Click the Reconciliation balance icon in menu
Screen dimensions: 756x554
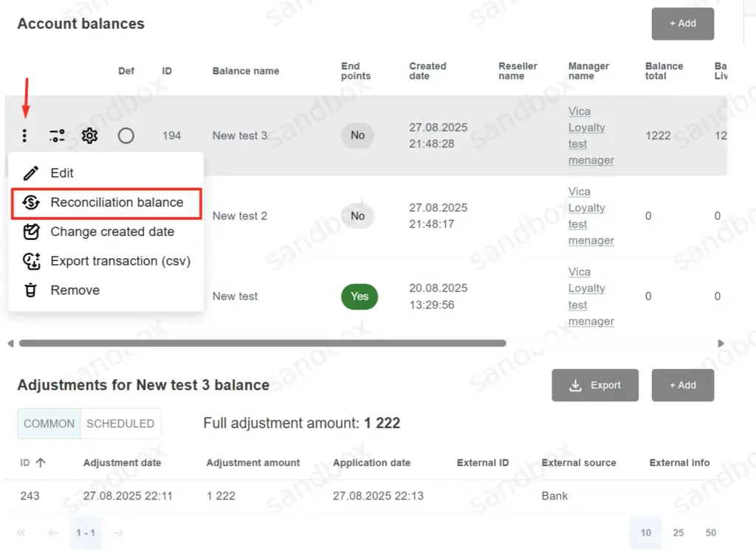click(x=31, y=203)
